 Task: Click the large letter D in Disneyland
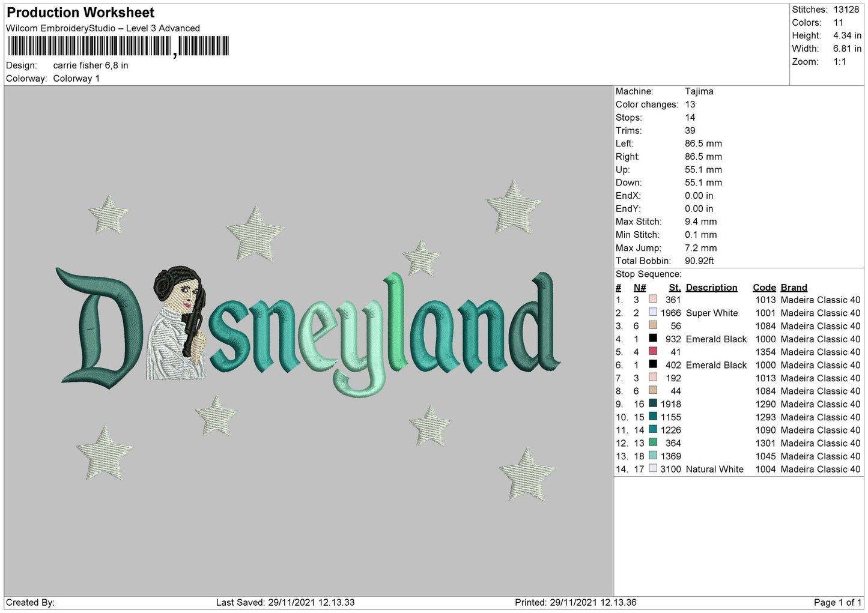(x=99, y=325)
